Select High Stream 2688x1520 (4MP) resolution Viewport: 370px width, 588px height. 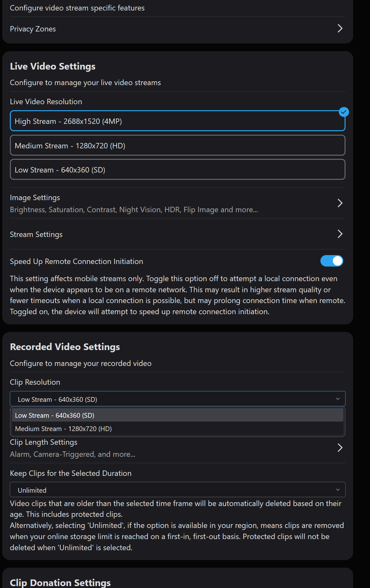177,121
